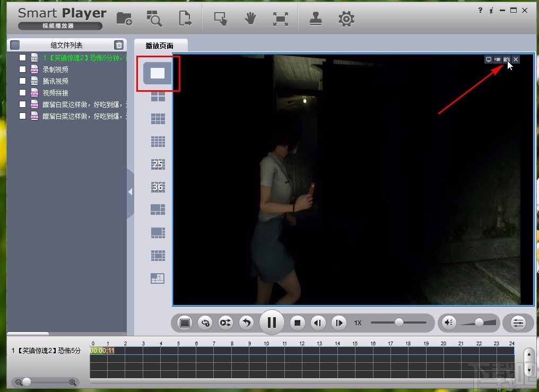This screenshot has height=392, width=539.
Task: Click the stamp watermark icon
Action: pyautogui.click(x=316, y=19)
